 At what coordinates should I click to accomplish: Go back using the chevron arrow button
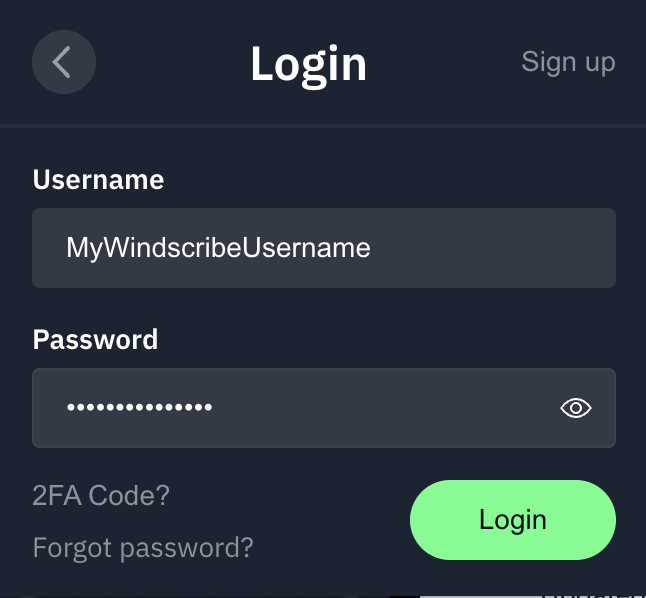[x=63, y=62]
